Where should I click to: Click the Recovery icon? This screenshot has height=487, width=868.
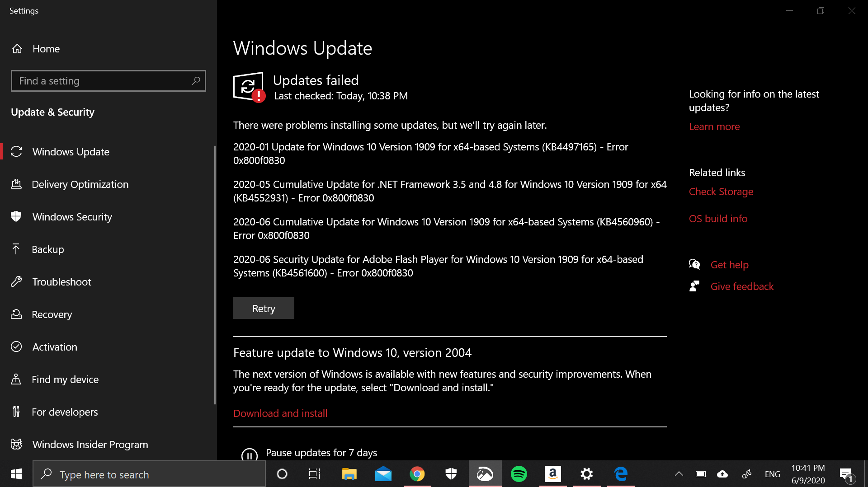pyautogui.click(x=16, y=314)
